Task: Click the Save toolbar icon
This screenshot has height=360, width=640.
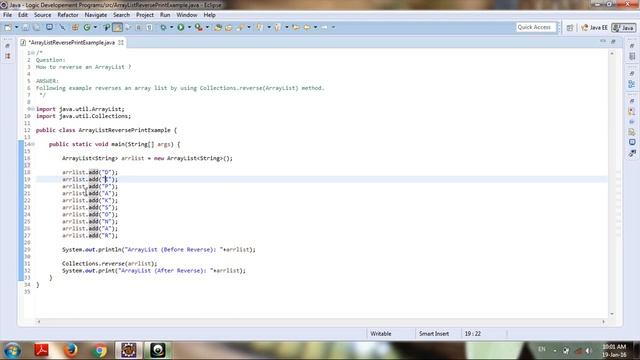Action: [25, 27]
